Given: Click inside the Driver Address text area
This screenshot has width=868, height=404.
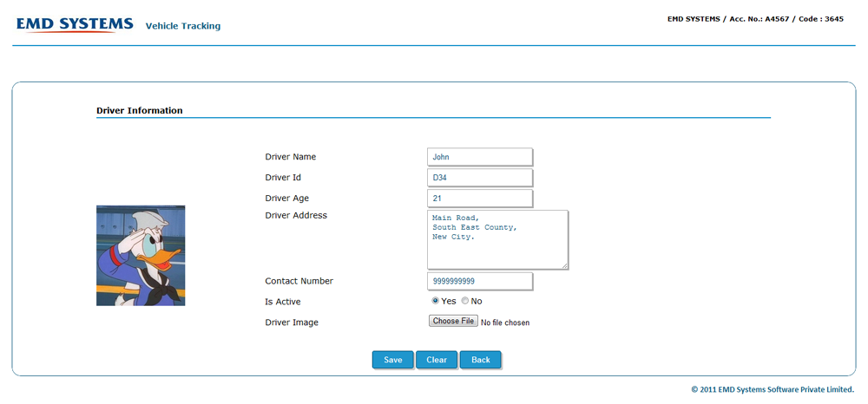Looking at the screenshot, I should 496,239.
